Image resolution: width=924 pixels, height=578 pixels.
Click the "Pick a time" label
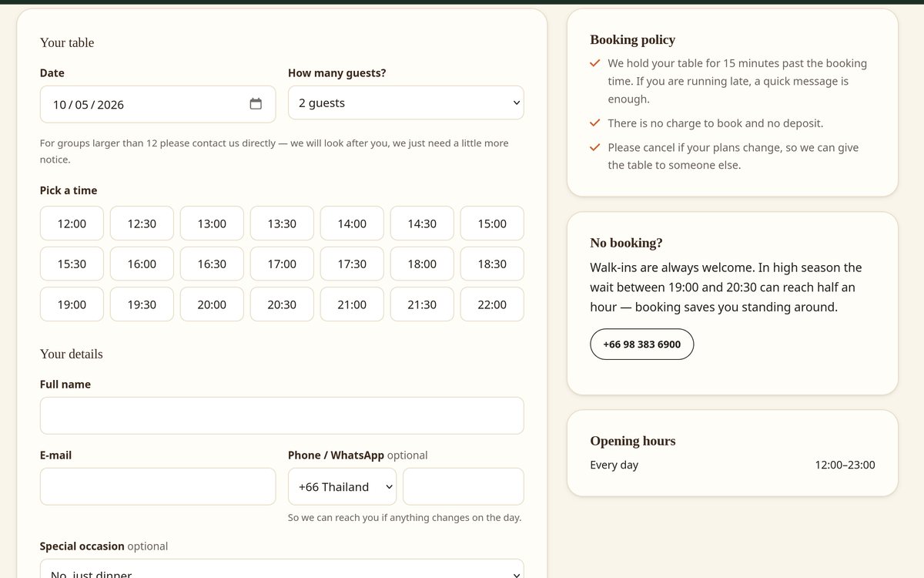(x=69, y=190)
